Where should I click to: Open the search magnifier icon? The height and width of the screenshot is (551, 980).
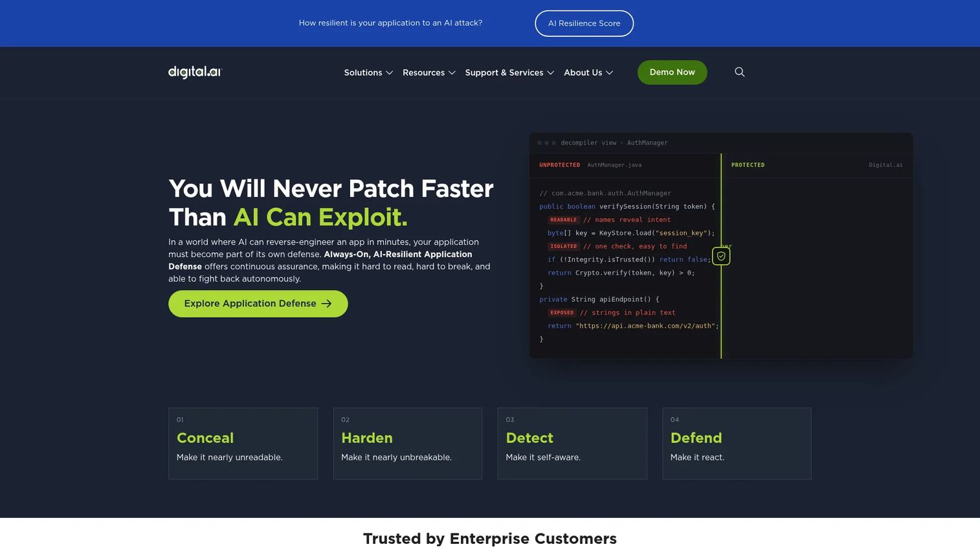740,72
